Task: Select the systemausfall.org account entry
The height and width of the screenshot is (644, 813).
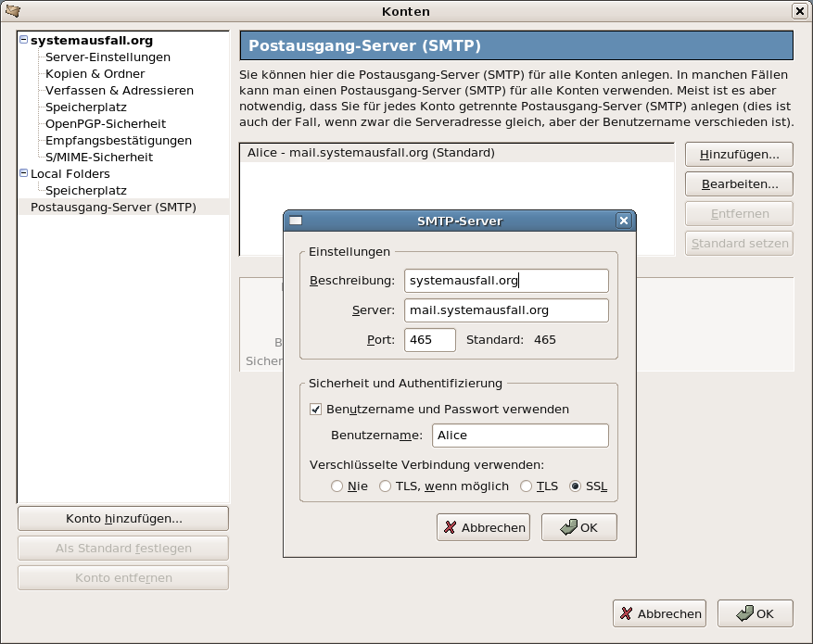Action: pyautogui.click(x=92, y=41)
